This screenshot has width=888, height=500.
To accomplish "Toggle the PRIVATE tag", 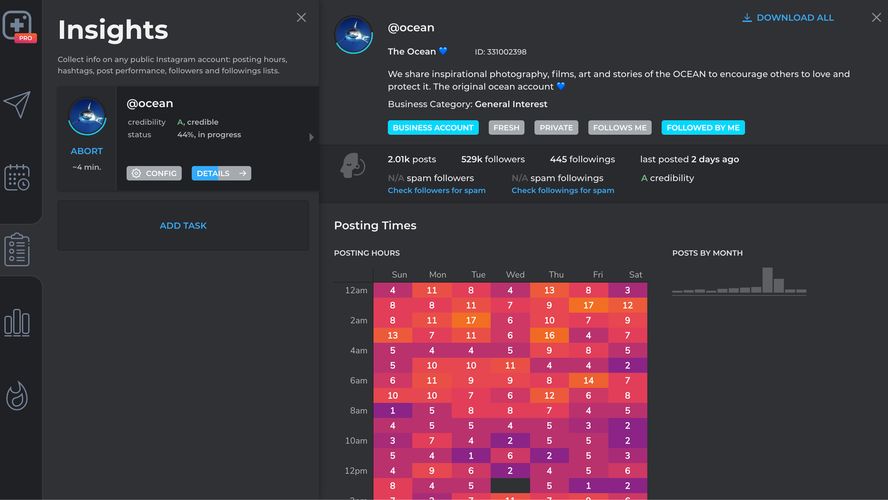I will click(x=556, y=128).
